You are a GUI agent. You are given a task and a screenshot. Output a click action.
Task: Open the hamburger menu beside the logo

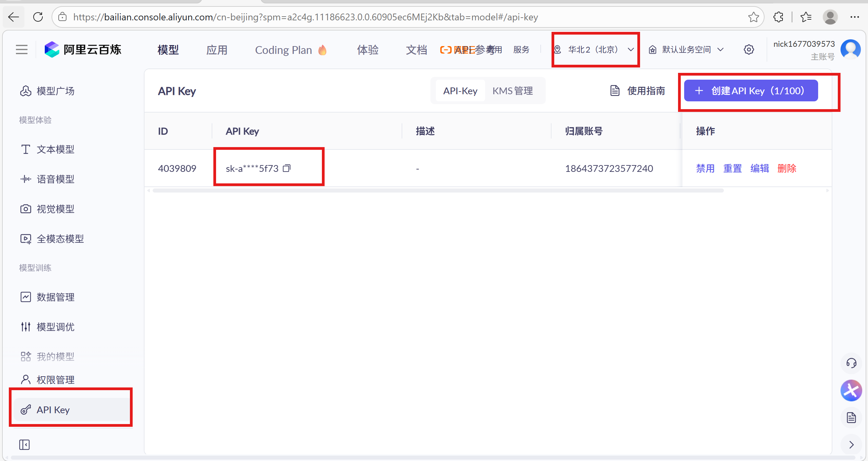22,50
